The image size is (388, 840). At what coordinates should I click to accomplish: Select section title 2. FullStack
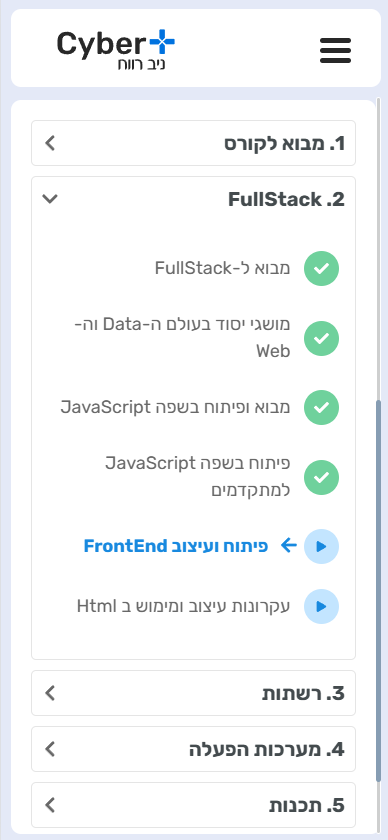click(286, 199)
